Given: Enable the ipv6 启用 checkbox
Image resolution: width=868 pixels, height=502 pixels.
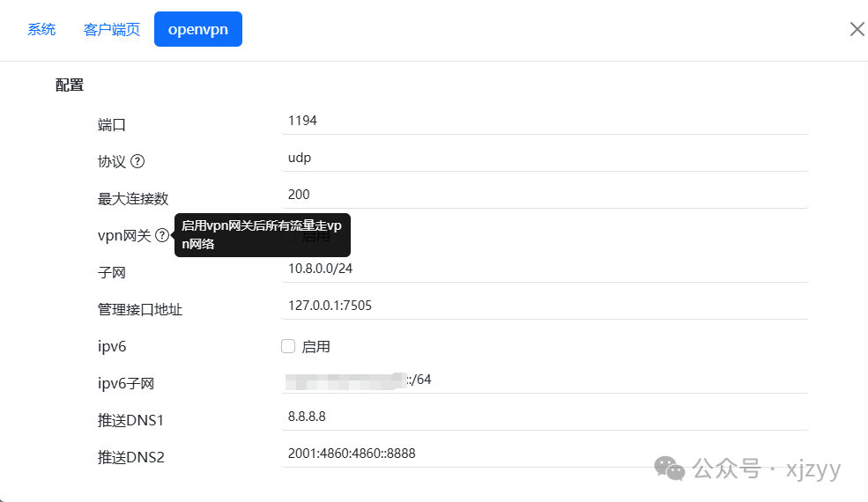Looking at the screenshot, I should pyautogui.click(x=288, y=346).
